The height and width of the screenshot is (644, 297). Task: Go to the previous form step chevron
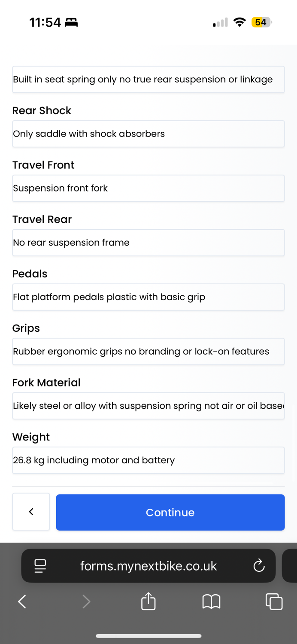coord(31,512)
